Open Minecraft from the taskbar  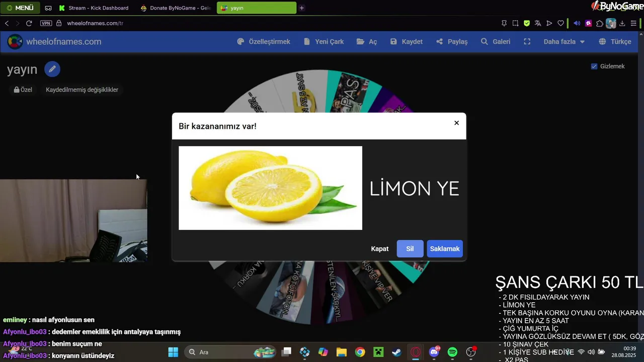[x=378, y=352]
